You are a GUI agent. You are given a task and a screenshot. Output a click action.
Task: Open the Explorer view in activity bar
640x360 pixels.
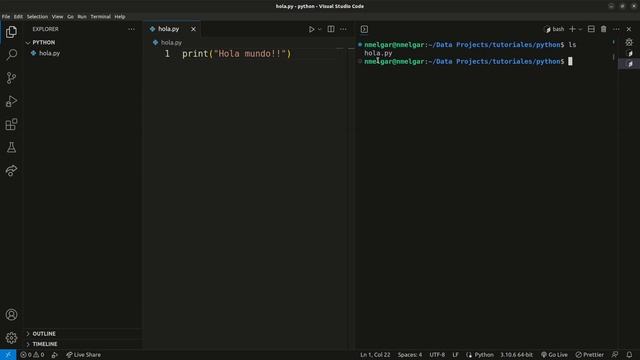pos(11,32)
